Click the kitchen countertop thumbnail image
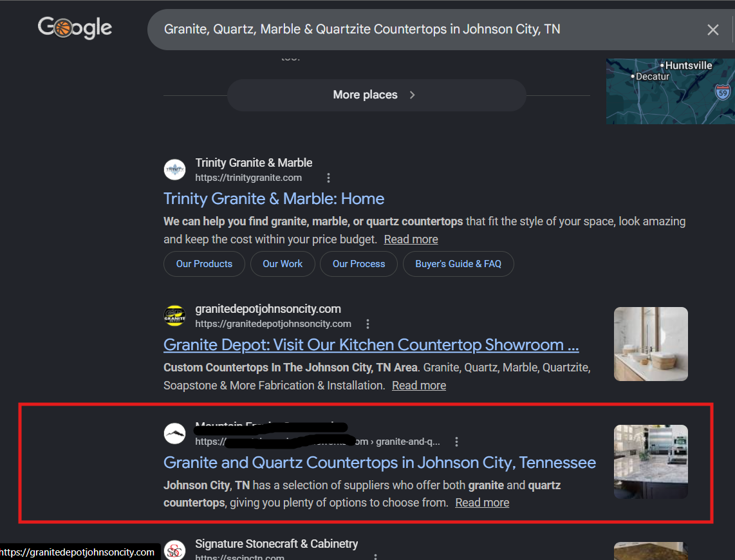Viewport: 735px width, 560px height. tap(651, 462)
